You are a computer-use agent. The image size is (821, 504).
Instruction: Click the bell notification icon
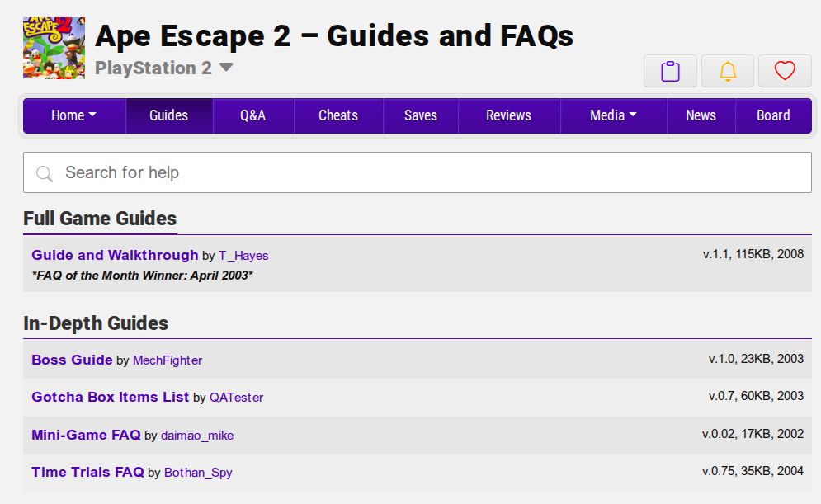(728, 71)
